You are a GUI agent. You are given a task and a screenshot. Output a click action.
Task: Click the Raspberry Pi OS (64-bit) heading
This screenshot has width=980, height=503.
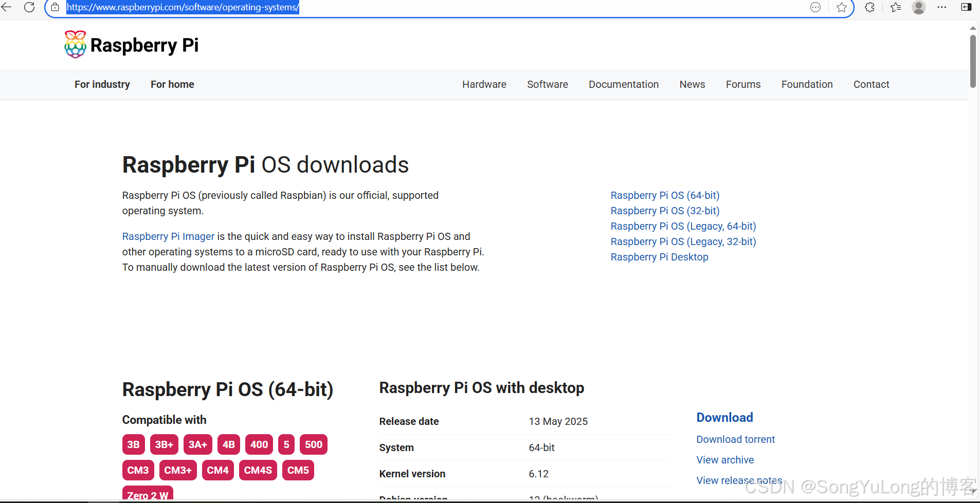(228, 389)
